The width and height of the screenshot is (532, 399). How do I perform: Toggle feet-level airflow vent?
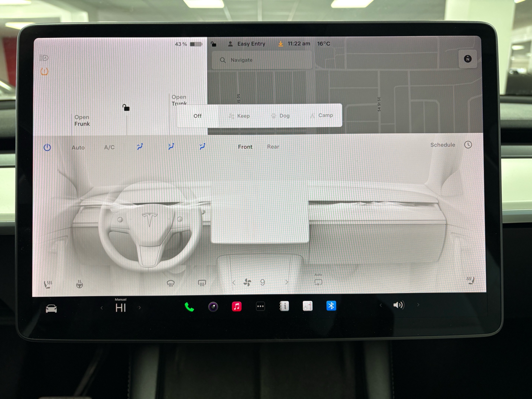click(202, 146)
